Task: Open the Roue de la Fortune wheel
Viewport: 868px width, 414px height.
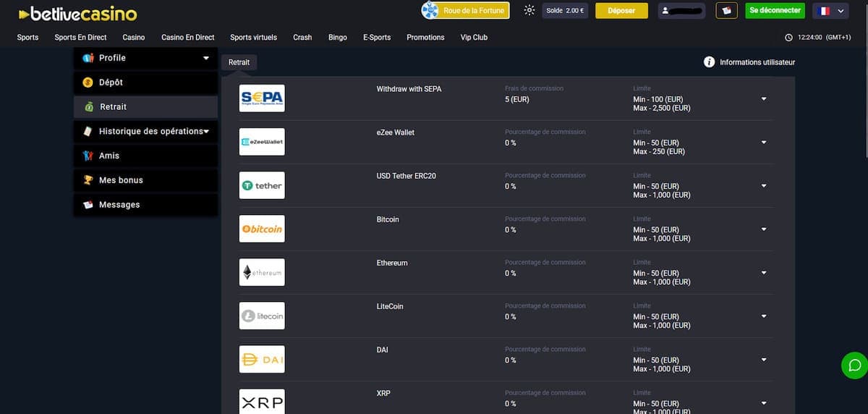Action: click(x=466, y=10)
